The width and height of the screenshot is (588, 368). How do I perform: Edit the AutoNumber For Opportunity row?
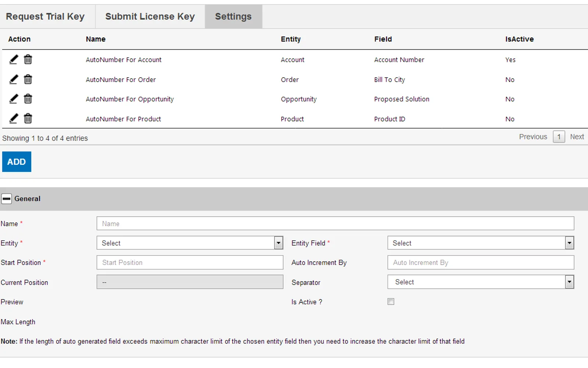pos(14,99)
